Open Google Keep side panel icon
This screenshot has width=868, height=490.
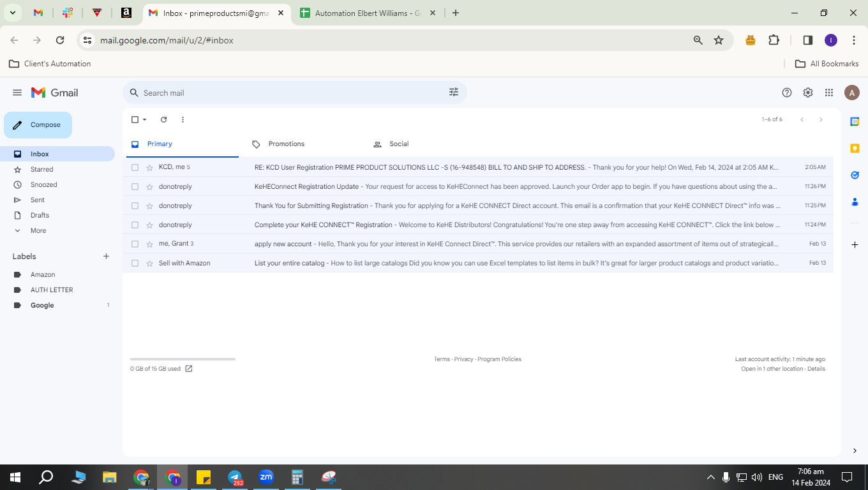click(855, 148)
